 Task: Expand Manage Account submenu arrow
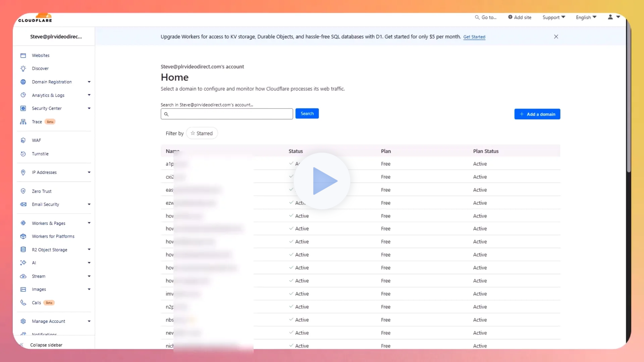tap(89, 321)
